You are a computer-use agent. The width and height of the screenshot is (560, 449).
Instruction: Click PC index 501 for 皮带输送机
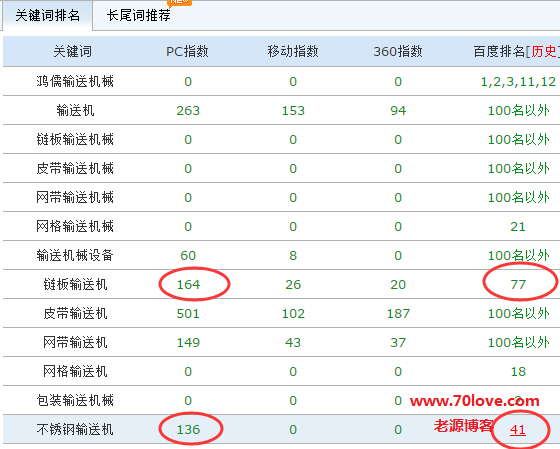188,313
